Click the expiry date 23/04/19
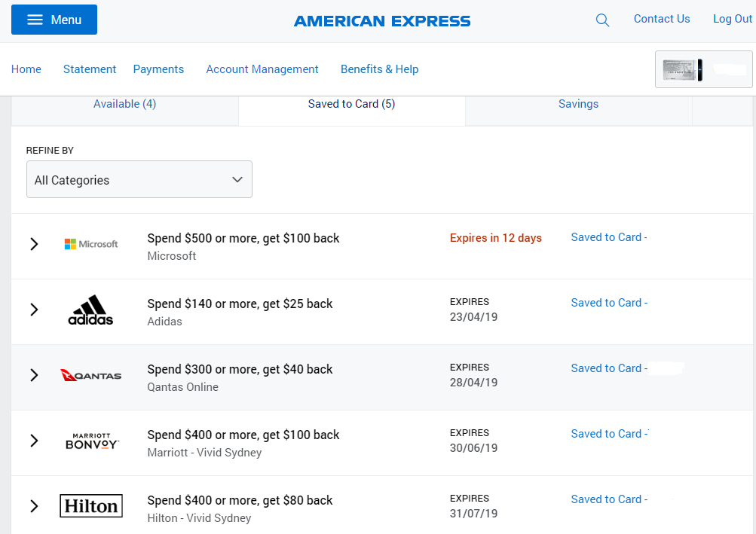Screen dimensions: 756x534 coord(473,317)
